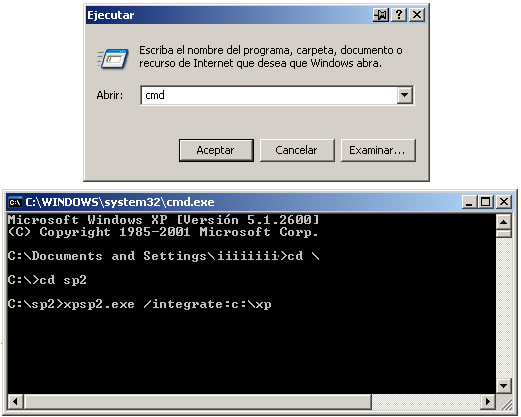Click the console horizontal scroll right arrow
The image size is (521, 417).
coord(488,401)
